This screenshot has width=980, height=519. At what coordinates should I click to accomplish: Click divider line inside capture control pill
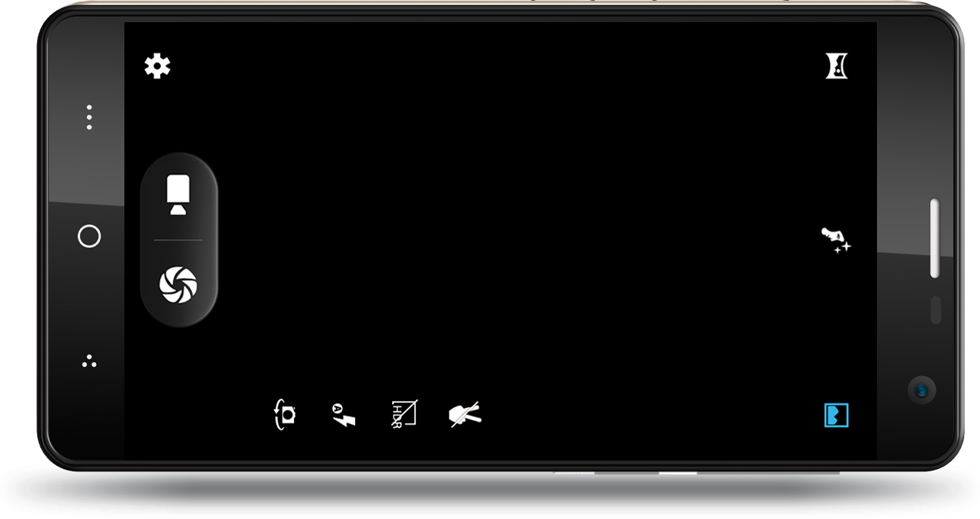178,239
